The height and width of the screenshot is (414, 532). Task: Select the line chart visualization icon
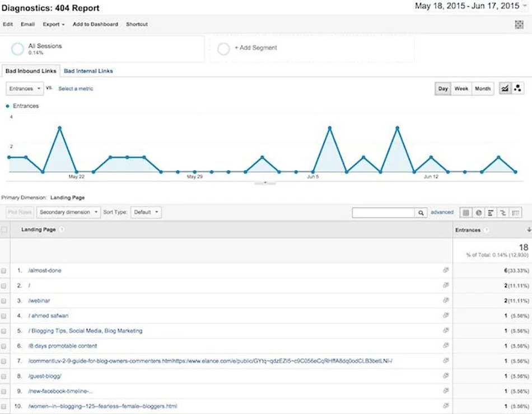pos(504,88)
